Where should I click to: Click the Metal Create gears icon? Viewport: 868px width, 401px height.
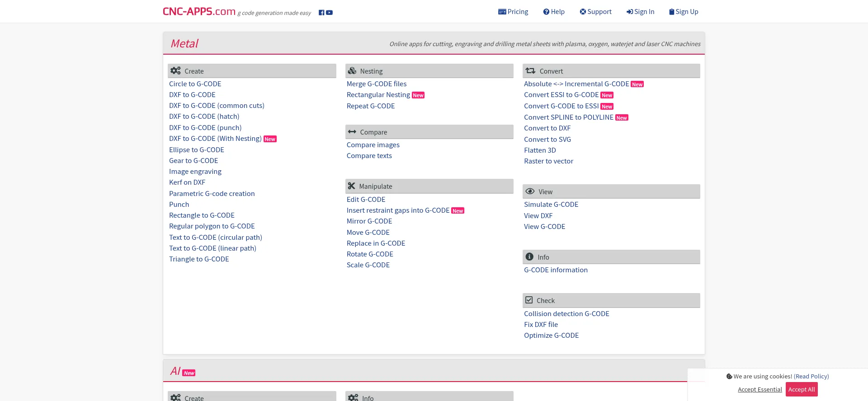click(x=175, y=71)
